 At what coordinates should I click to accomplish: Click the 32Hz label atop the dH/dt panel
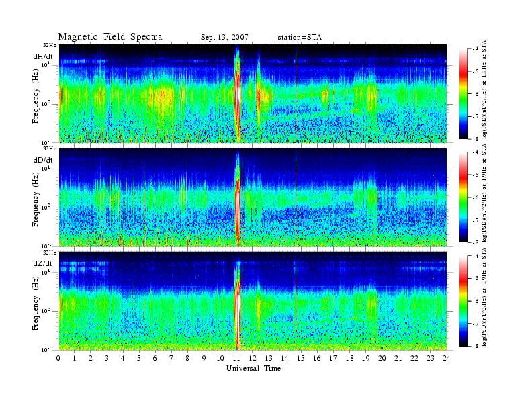(x=49, y=45)
